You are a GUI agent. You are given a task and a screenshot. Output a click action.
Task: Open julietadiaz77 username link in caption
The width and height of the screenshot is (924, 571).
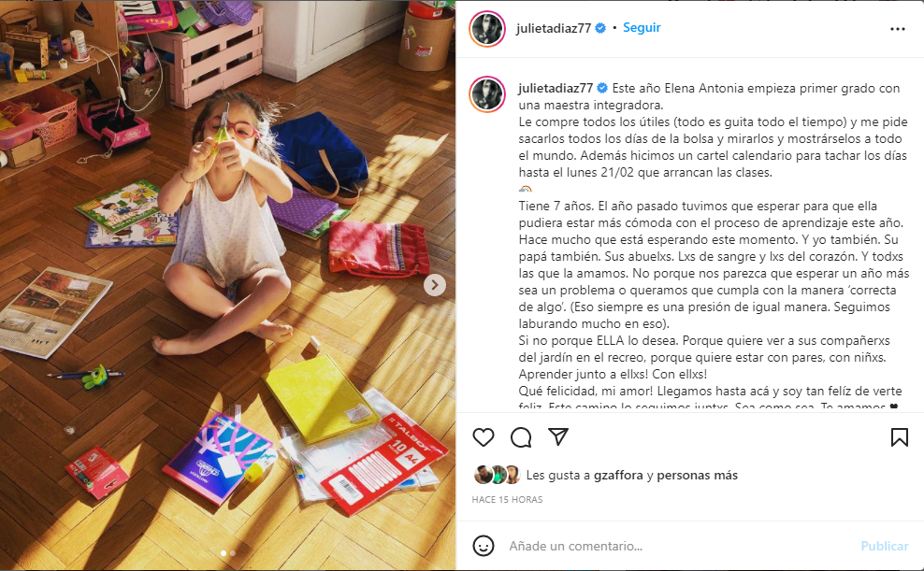point(556,88)
